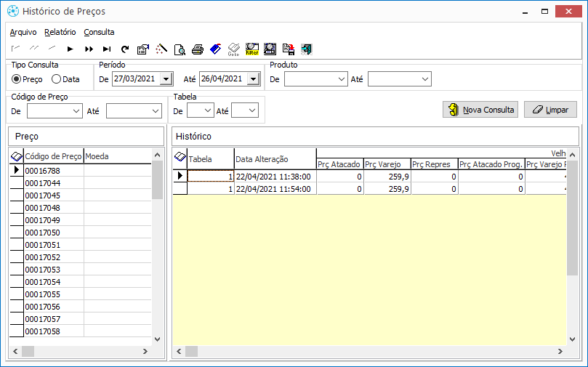Viewport: 588px width, 367px height.
Task: Click the yellow Filter icon
Action: pyautogui.click(x=252, y=49)
